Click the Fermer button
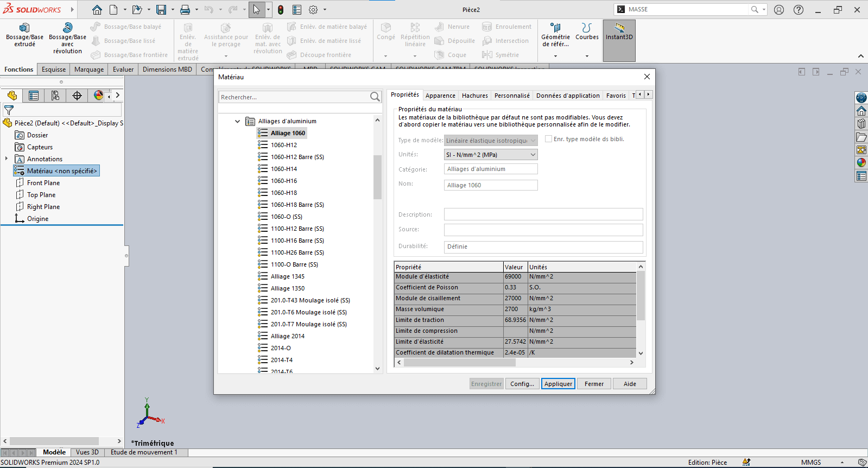Screen dimensions: 868x468 (594, 384)
